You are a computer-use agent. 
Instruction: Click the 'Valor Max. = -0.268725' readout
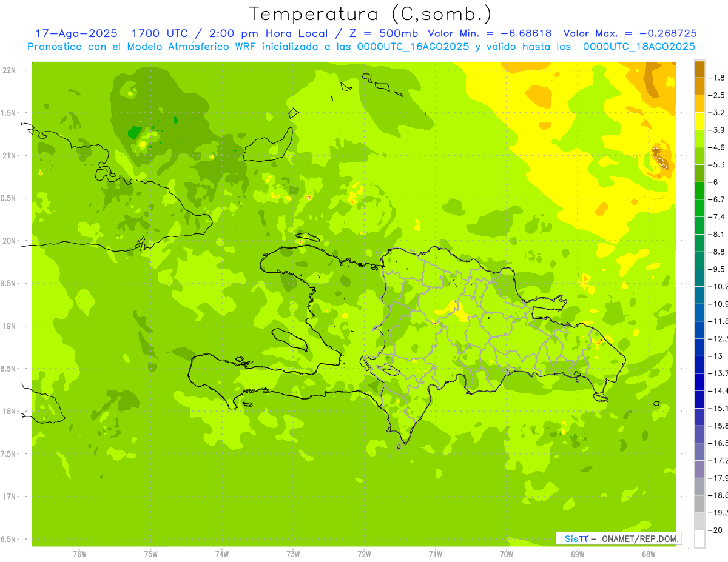pyautogui.click(x=630, y=33)
